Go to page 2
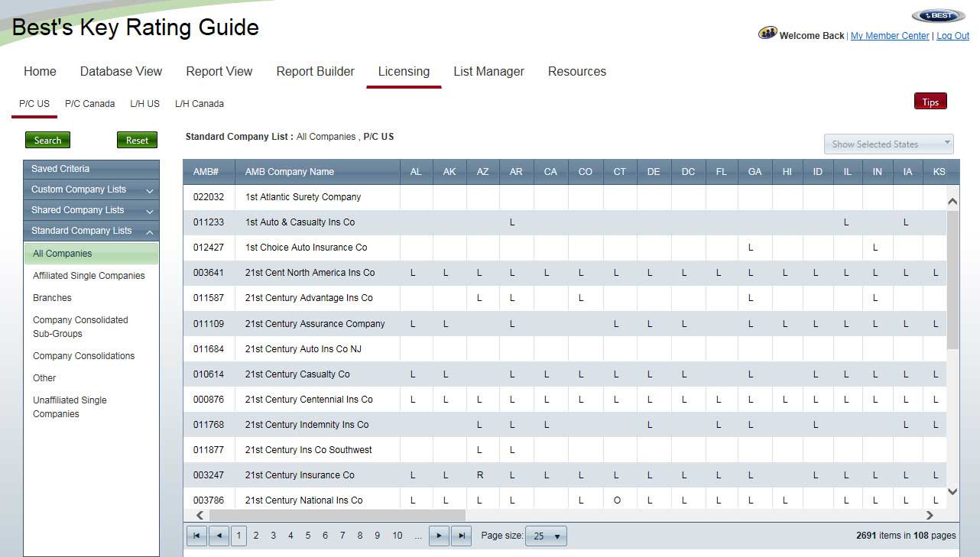This screenshot has width=980, height=557. (256, 536)
